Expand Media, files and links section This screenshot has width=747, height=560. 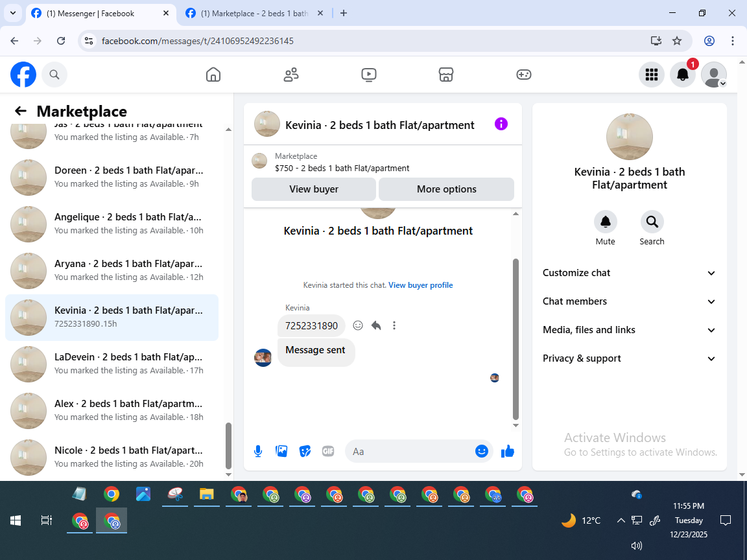coord(630,330)
